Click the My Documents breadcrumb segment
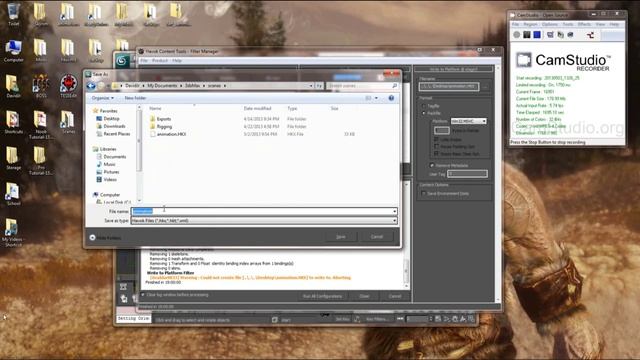 (x=162, y=86)
